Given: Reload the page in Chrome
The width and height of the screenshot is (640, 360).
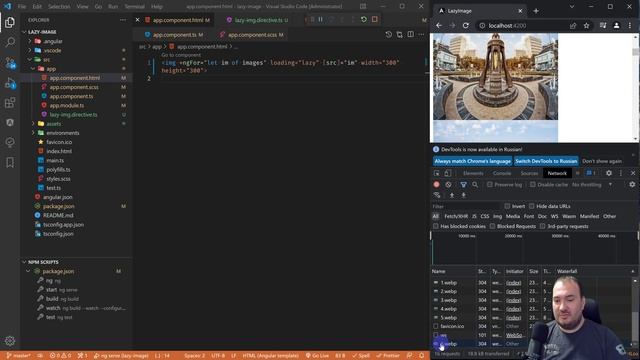Looking at the screenshot, I should tap(466, 25).
